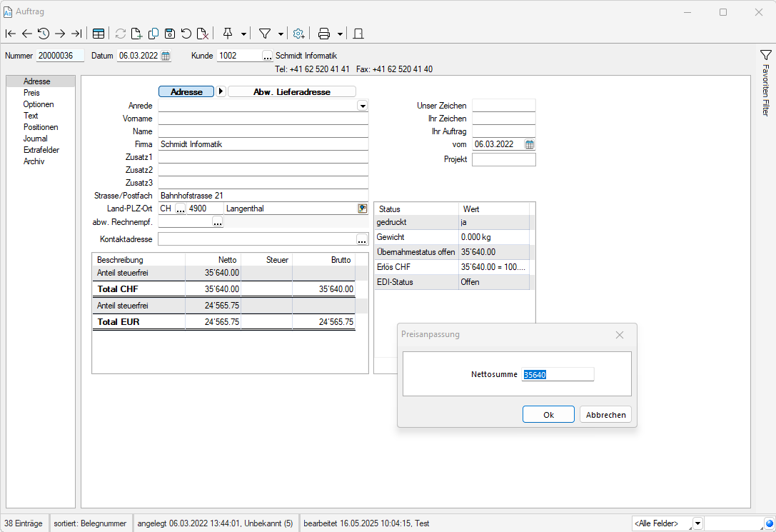
Task: Expand the filter toolbar dropdown arrow
Action: coord(281,34)
